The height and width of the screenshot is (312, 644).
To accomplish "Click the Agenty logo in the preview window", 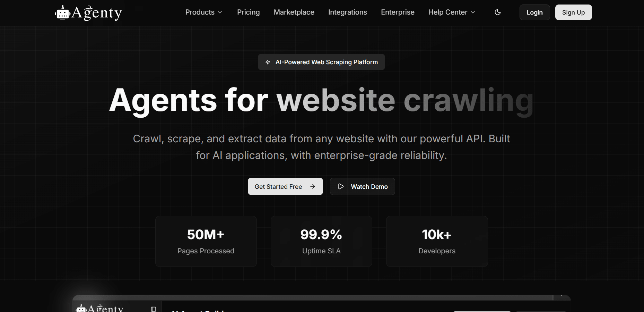I will [100, 308].
